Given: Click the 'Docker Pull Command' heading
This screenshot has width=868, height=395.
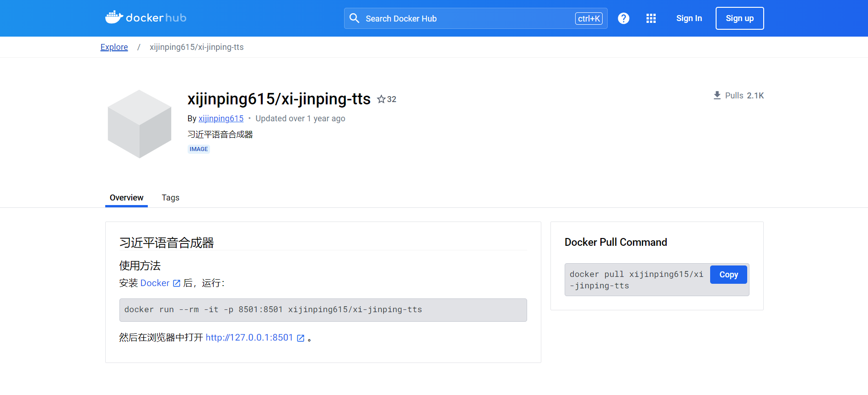Looking at the screenshot, I should [616, 242].
